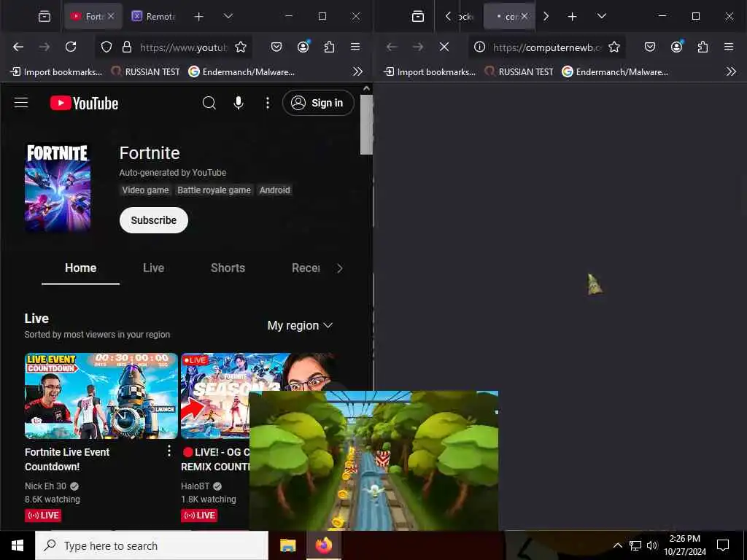List all tabs in right window
747x560 pixels.
click(x=602, y=16)
